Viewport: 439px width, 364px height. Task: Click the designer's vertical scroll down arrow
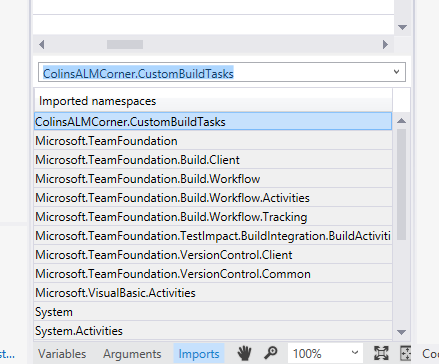403,27
